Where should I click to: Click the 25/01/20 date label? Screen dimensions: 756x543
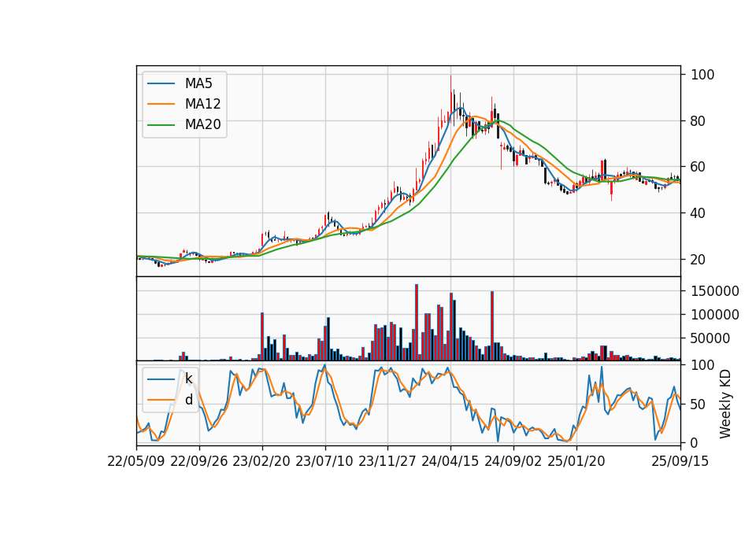point(576,461)
